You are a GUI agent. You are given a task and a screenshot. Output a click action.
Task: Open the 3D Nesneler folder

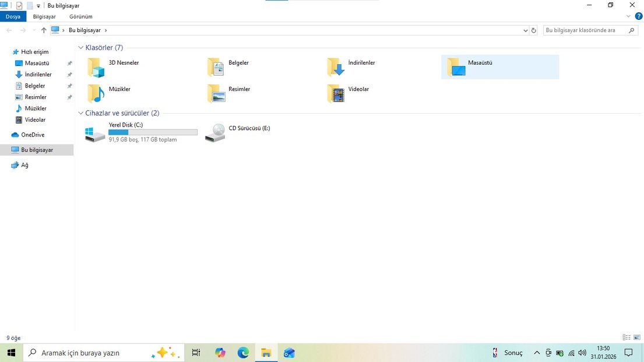[x=96, y=68]
